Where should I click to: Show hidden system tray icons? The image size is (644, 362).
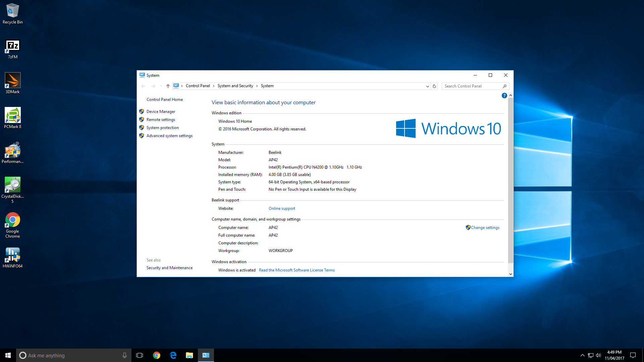click(x=583, y=355)
